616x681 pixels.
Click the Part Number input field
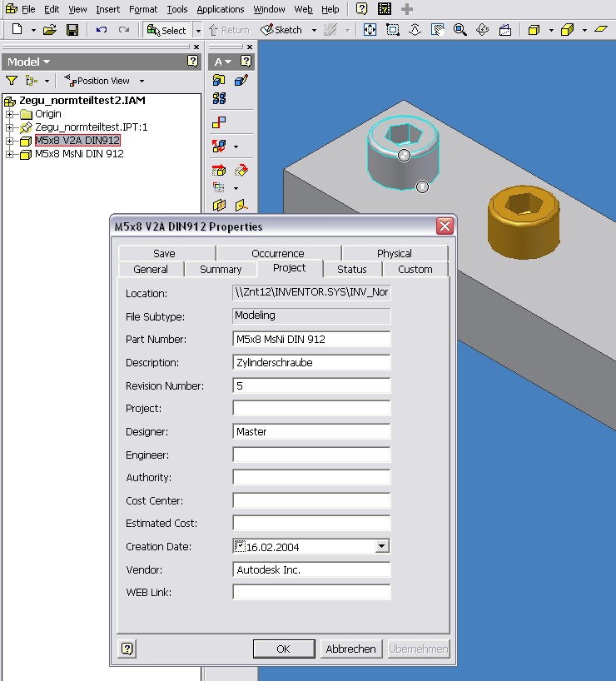[x=311, y=339]
